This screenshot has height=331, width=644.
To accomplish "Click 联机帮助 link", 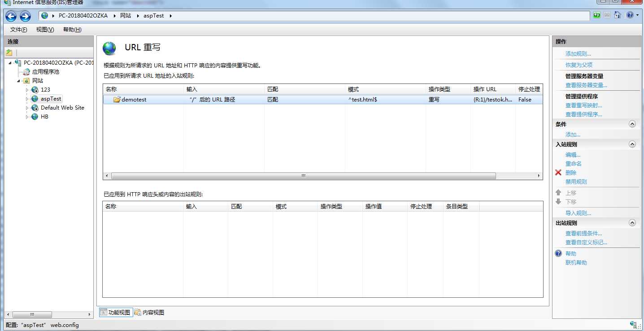I will point(576,263).
